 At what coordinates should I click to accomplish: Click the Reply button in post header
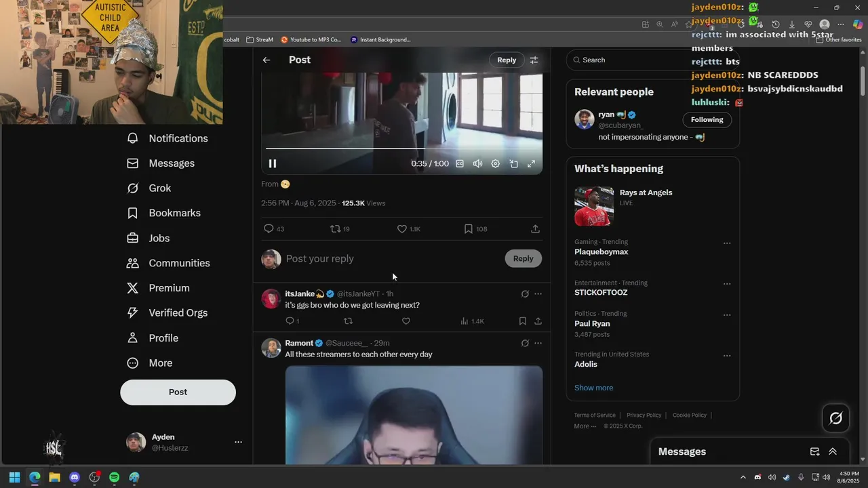pos(507,60)
